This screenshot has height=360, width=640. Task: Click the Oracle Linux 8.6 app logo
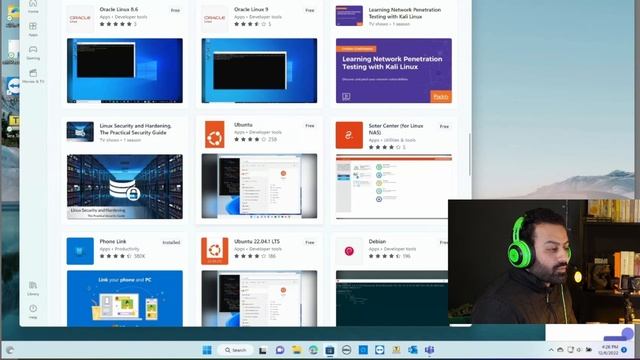tap(80, 19)
